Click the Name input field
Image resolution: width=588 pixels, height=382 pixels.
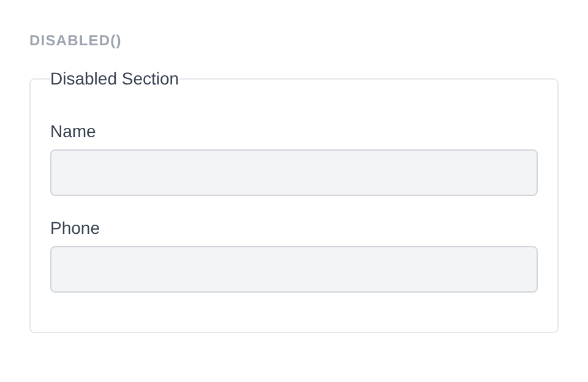pos(294,173)
